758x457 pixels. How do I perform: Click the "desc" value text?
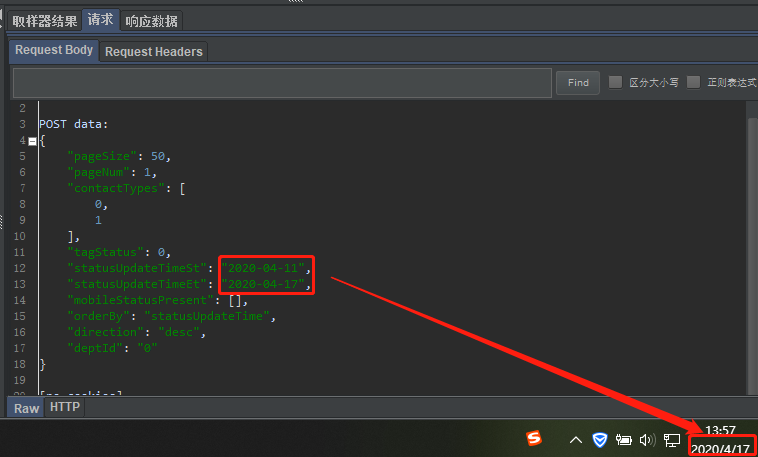pos(179,332)
